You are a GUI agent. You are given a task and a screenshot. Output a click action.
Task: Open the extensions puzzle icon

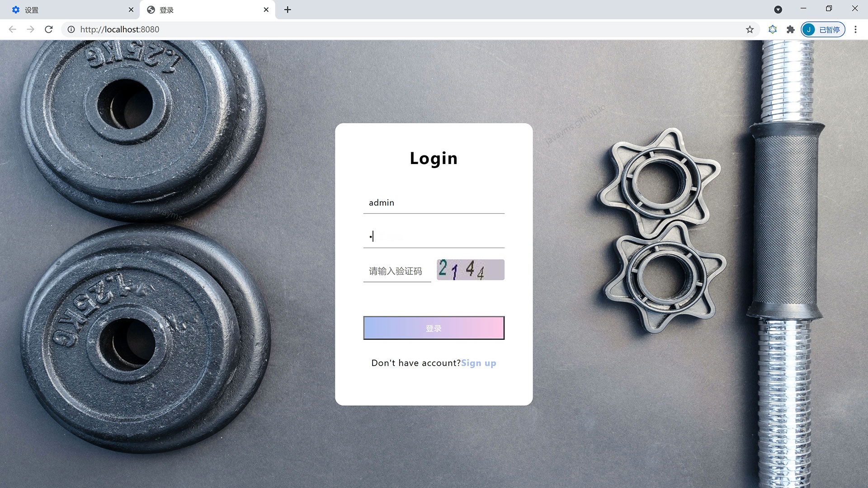pos(791,29)
